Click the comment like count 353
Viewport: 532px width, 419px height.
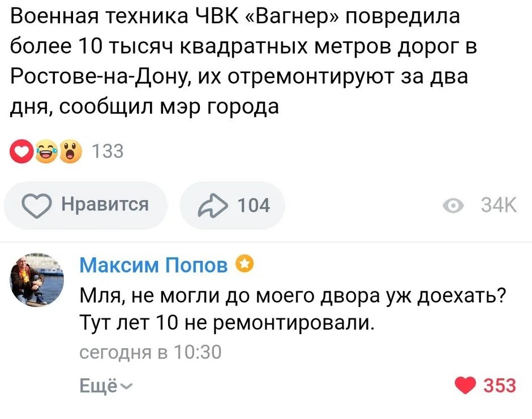[500, 386]
